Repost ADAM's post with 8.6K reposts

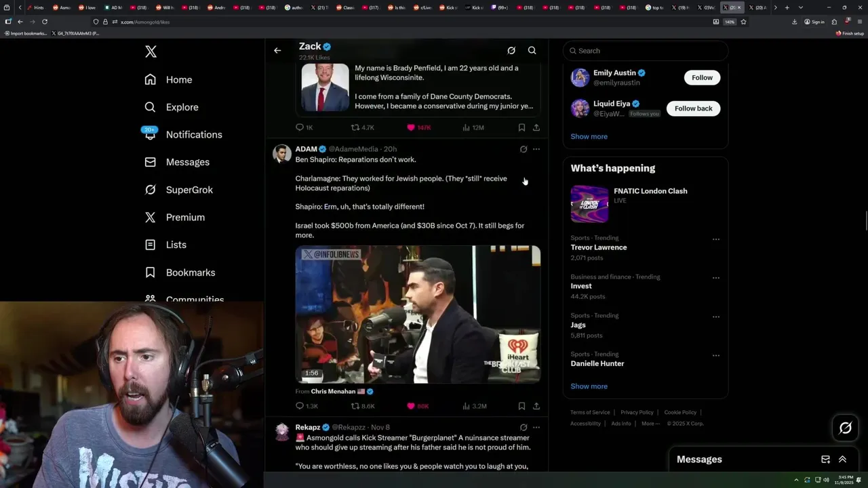362,406
